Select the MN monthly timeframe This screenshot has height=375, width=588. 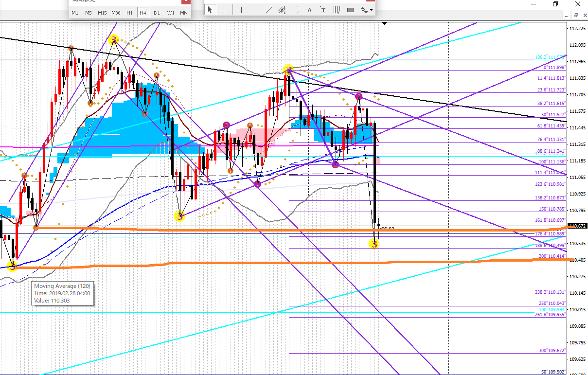click(184, 13)
